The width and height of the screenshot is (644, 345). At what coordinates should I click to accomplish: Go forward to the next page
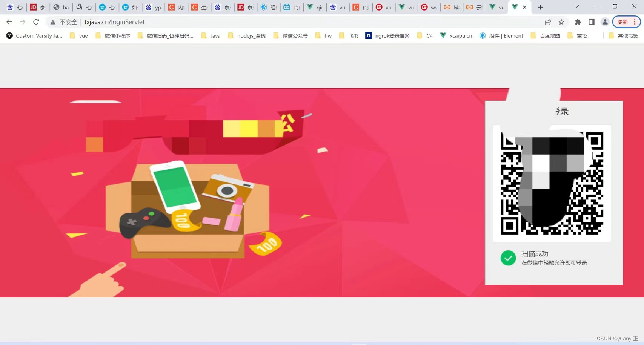pos(23,22)
